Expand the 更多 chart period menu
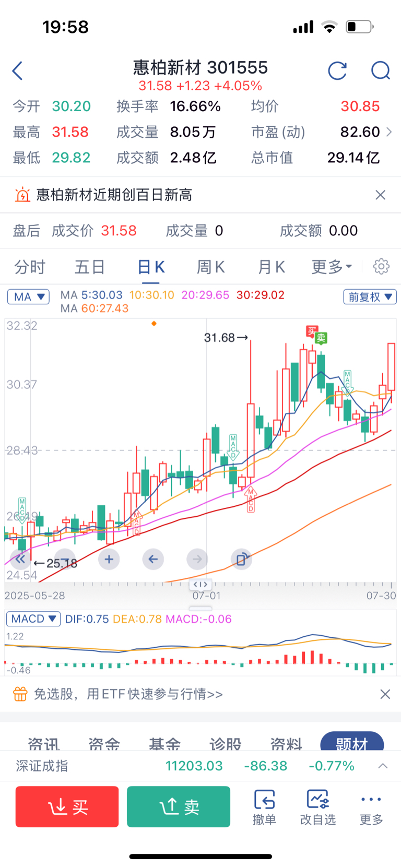401x868 pixels. pyautogui.click(x=332, y=267)
